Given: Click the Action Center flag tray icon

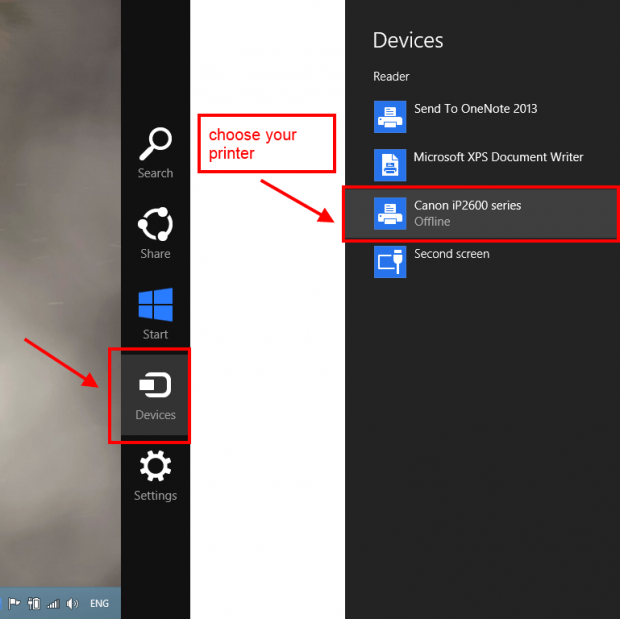Looking at the screenshot, I should (x=14, y=603).
